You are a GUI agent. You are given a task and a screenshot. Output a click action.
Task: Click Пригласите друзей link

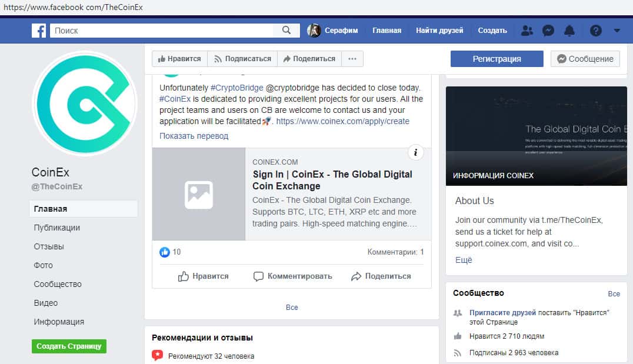(502, 313)
